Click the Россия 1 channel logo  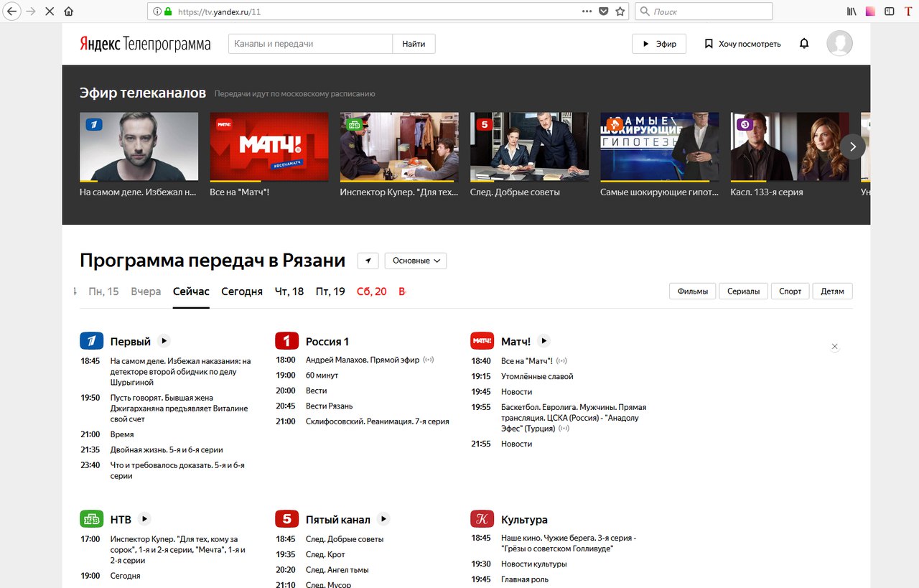[x=287, y=341]
